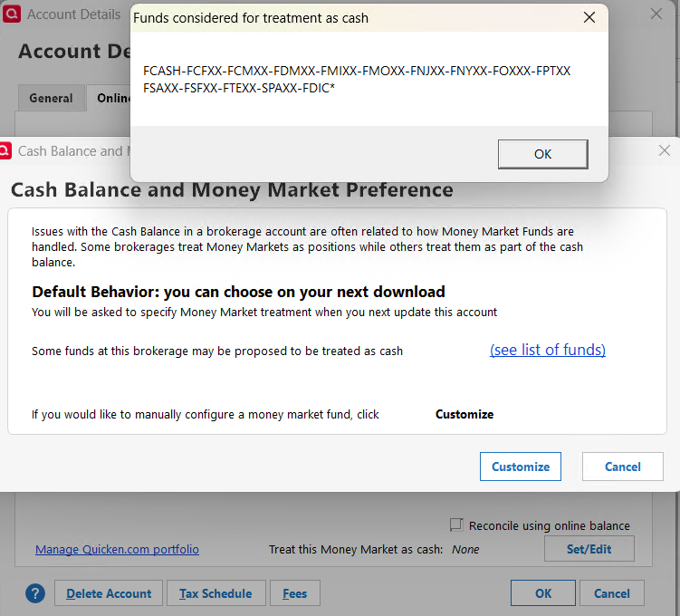Viewport: 680px width, 616px height.
Task: Click Set/Edit for Money Market as cash
Action: pos(589,549)
